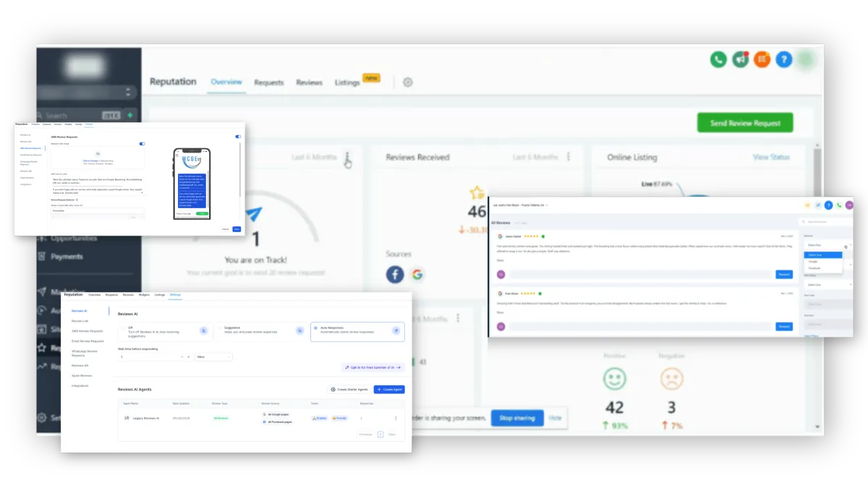Click purple avatar in All Reviews window header
Viewport: 868px width, 488px height.
[849, 205]
